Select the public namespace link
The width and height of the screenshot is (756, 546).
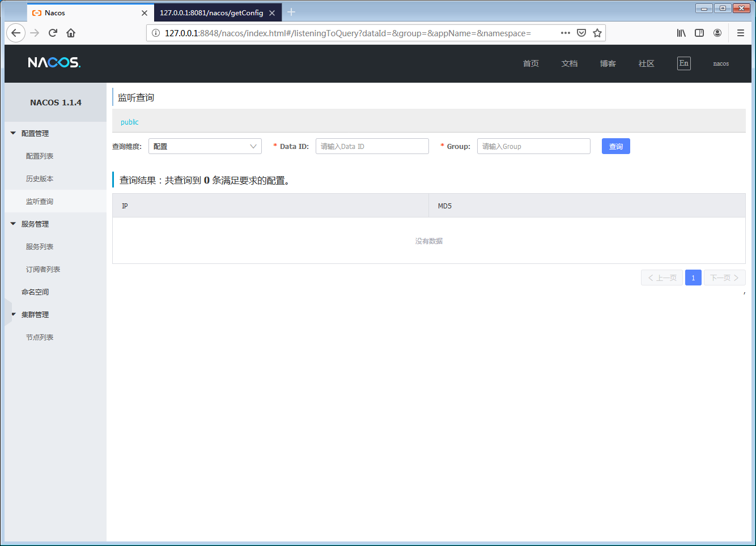point(129,122)
